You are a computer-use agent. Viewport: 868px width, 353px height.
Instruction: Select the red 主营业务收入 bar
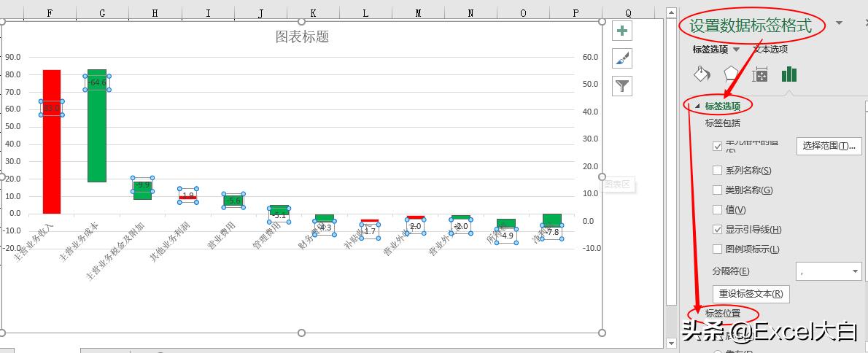[x=52, y=141]
